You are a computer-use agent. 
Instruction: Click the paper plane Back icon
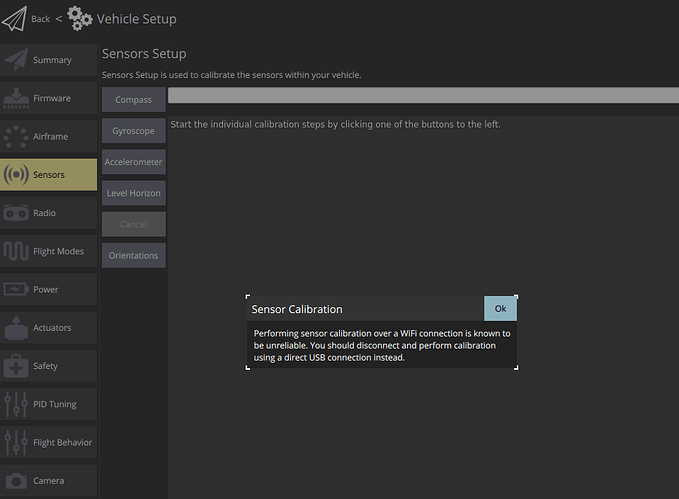click(14, 19)
